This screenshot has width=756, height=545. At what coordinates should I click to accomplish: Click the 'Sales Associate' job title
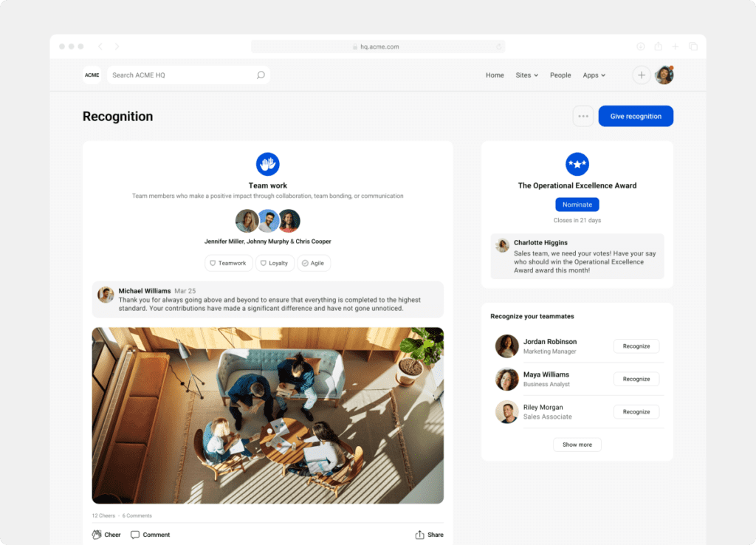(x=547, y=417)
